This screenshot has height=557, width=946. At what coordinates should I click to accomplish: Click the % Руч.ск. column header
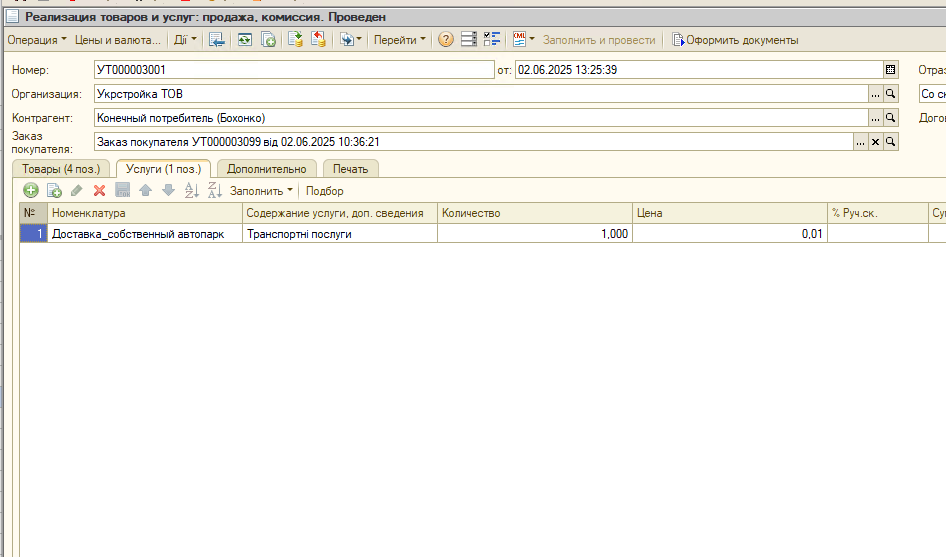[877, 213]
